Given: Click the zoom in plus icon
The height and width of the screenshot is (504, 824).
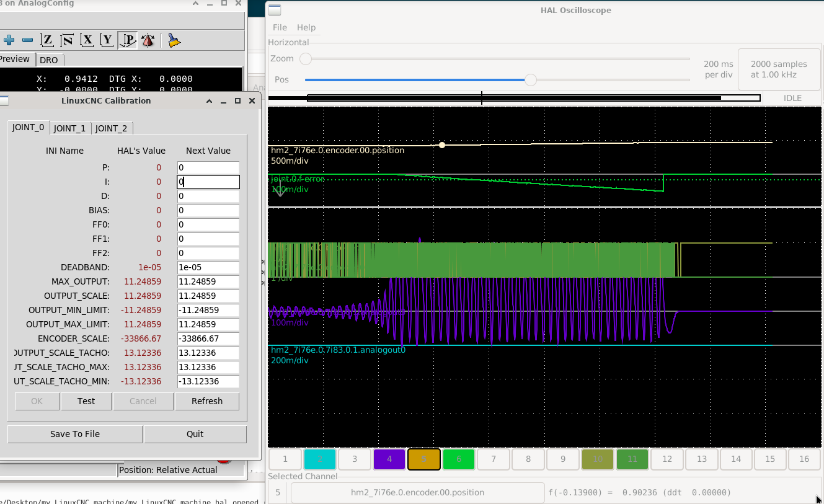Looking at the screenshot, I should point(9,40).
